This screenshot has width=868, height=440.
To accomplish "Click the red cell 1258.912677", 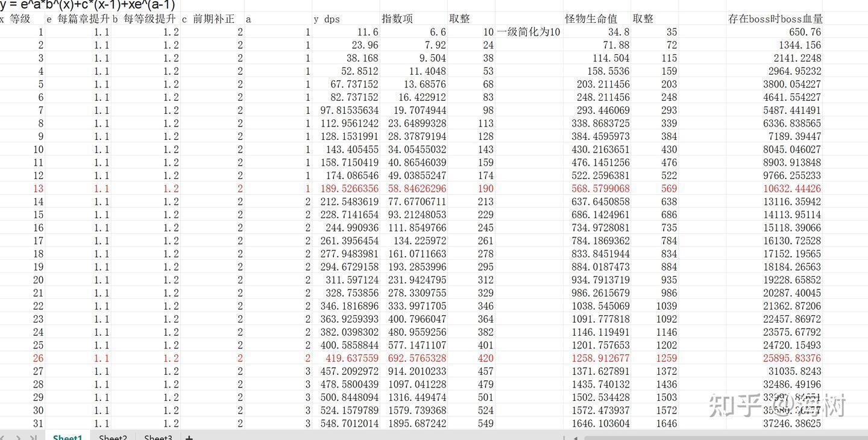I will [597, 358].
